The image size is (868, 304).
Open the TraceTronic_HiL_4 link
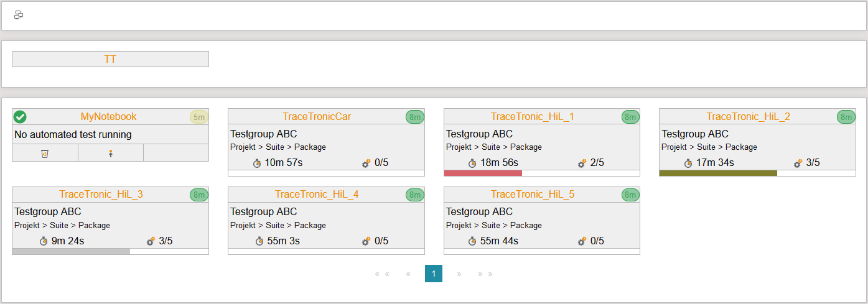(x=317, y=195)
